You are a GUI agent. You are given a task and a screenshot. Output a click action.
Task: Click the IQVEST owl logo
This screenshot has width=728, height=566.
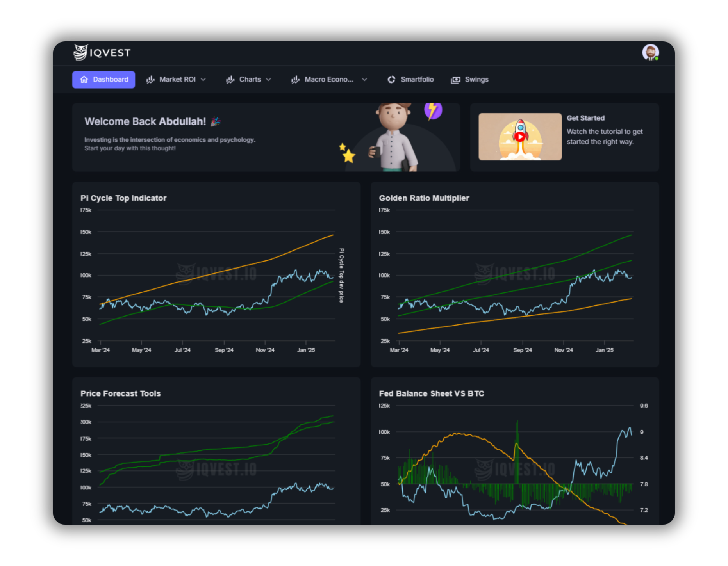[x=80, y=52]
